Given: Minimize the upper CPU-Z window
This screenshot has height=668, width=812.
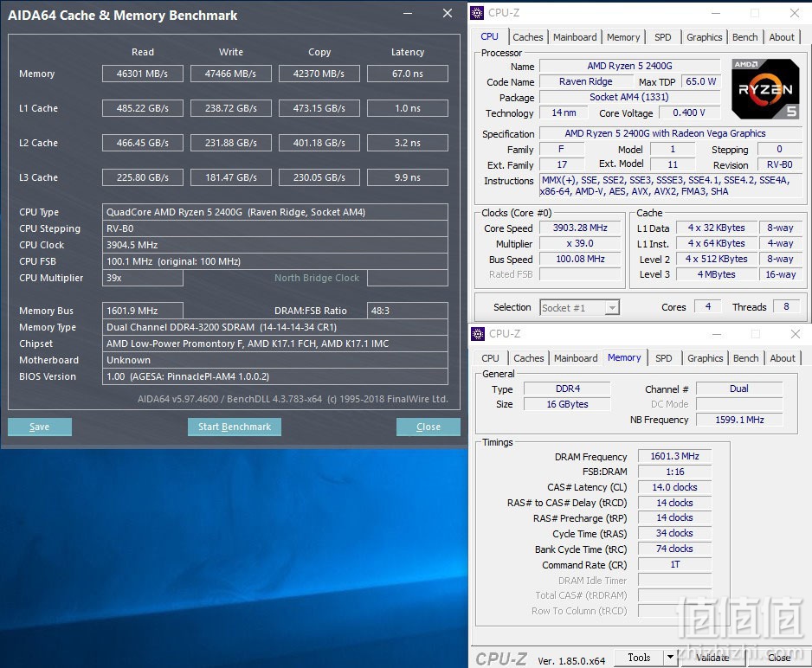Looking at the screenshot, I should [x=716, y=14].
